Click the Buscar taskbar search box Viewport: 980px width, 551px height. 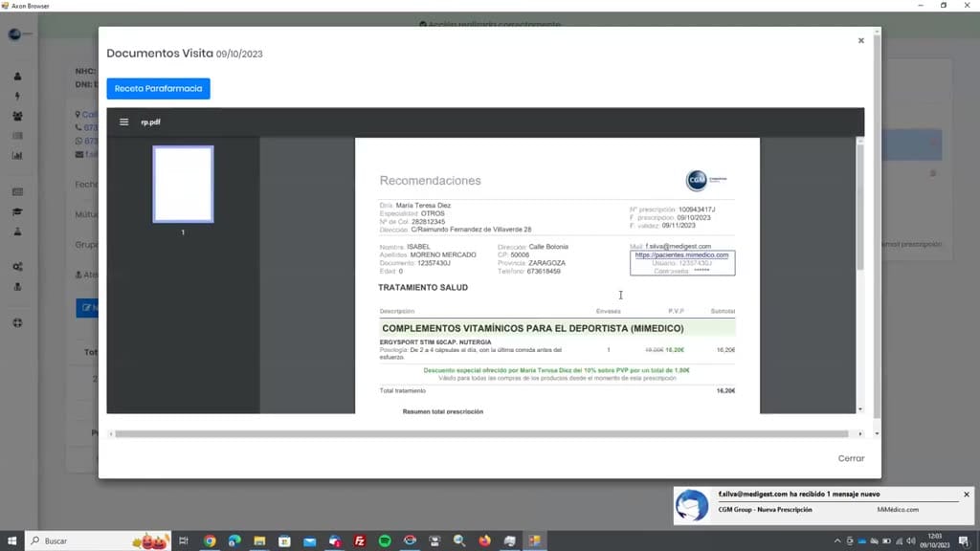(x=99, y=541)
